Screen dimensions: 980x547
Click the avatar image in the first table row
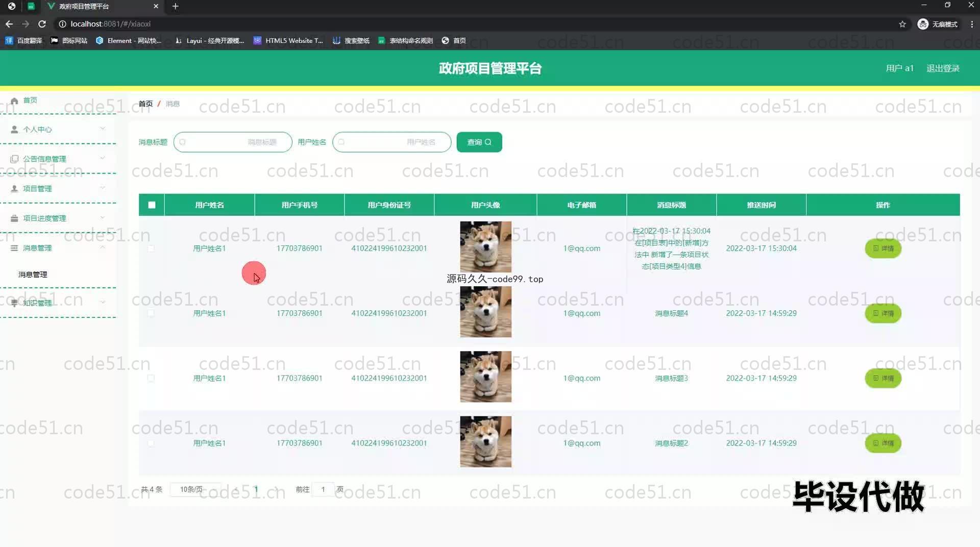click(x=485, y=246)
